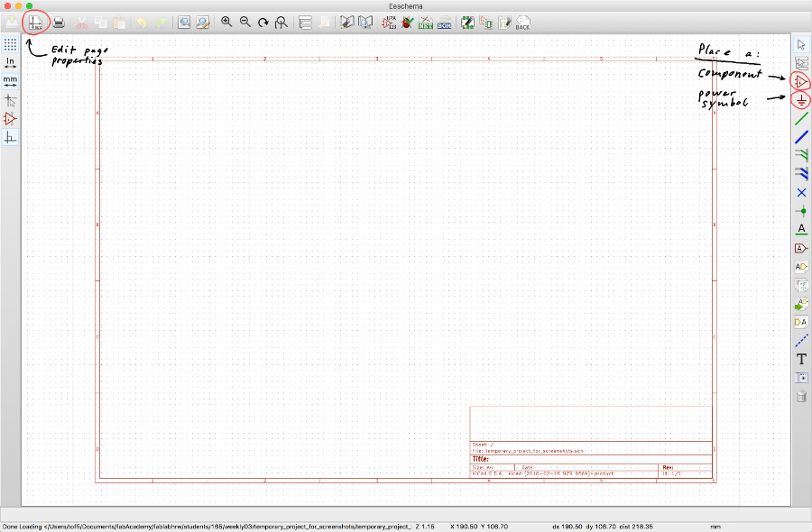Undo last action with yellow arrow icon
This screenshot has width=812, height=532.
point(142,23)
